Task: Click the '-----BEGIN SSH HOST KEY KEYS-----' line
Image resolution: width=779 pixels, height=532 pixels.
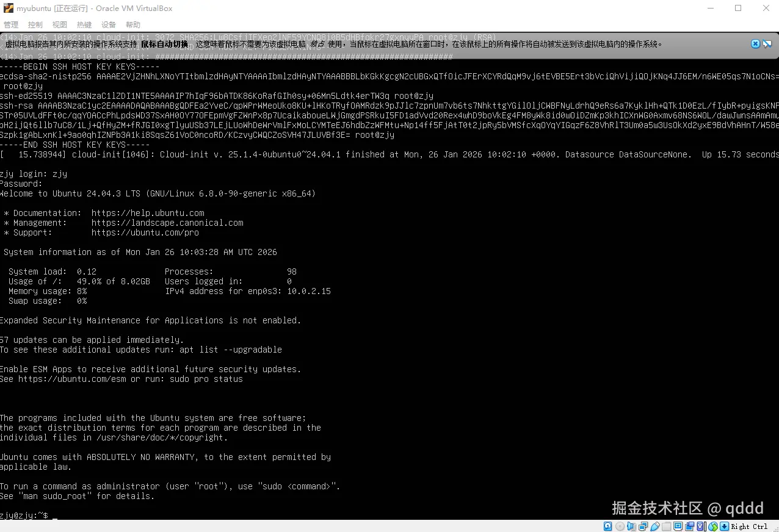Action: (x=80, y=66)
